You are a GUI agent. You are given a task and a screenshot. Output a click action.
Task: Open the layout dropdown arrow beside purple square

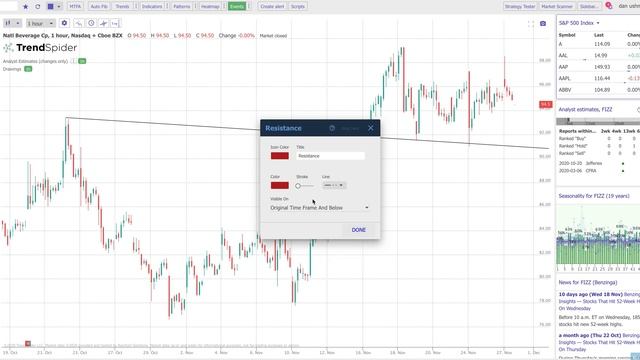point(59,7)
